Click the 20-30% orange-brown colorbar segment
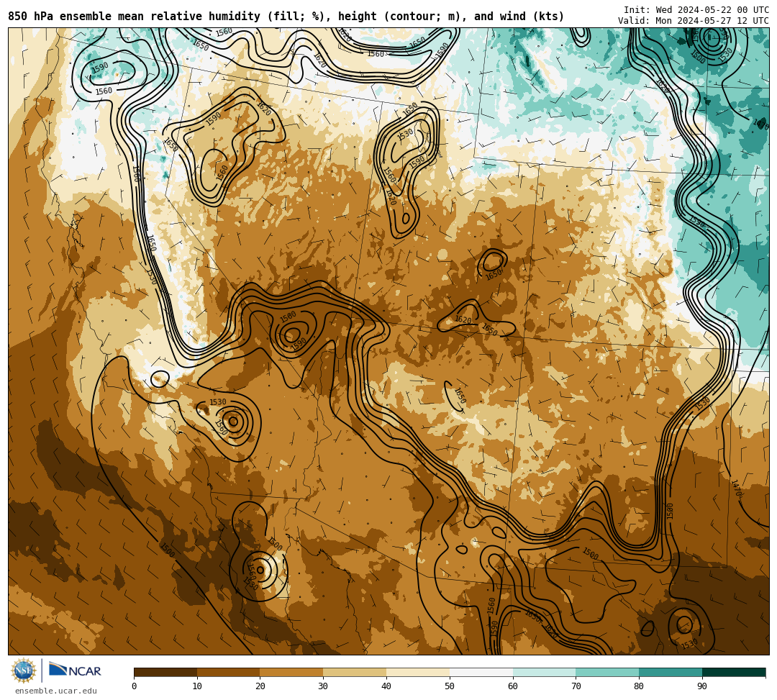This screenshot has height=700, width=777. tap(291, 672)
